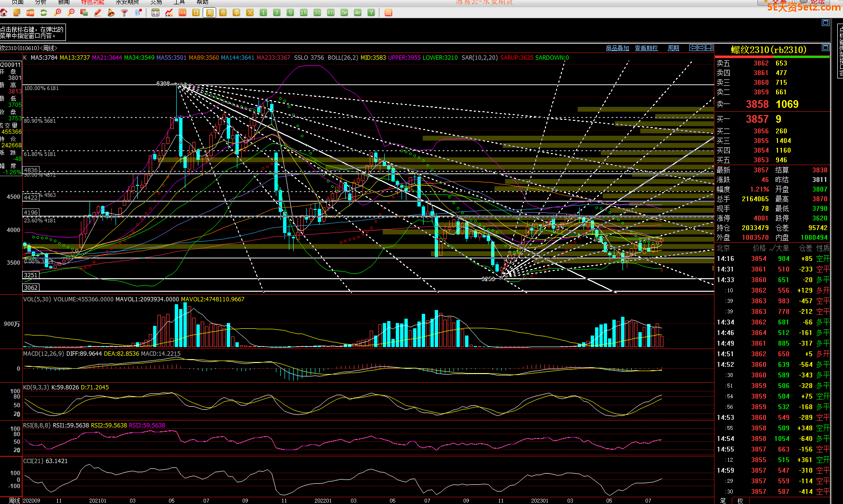The width and height of the screenshot is (843, 504).
Task: Open the 永安期货 menu
Action: click(x=127, y=2)
